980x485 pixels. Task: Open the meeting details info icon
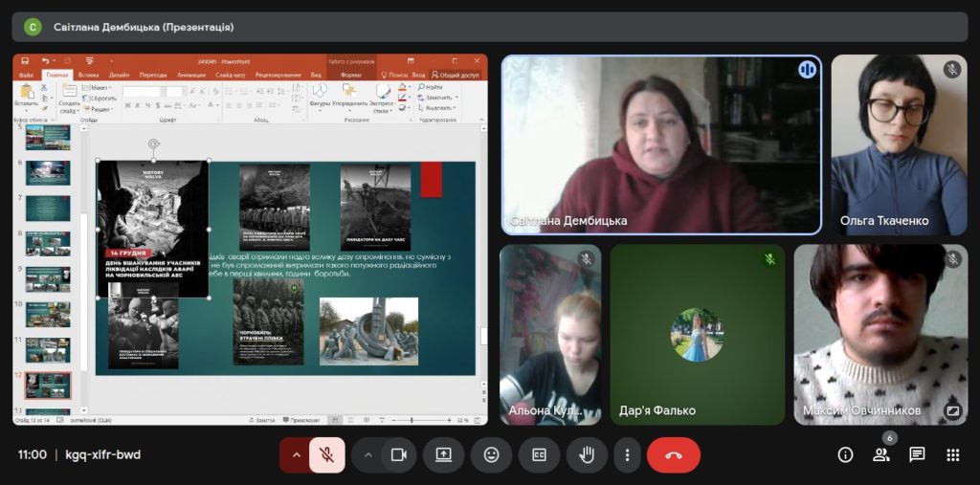click(x=845, y=455)
